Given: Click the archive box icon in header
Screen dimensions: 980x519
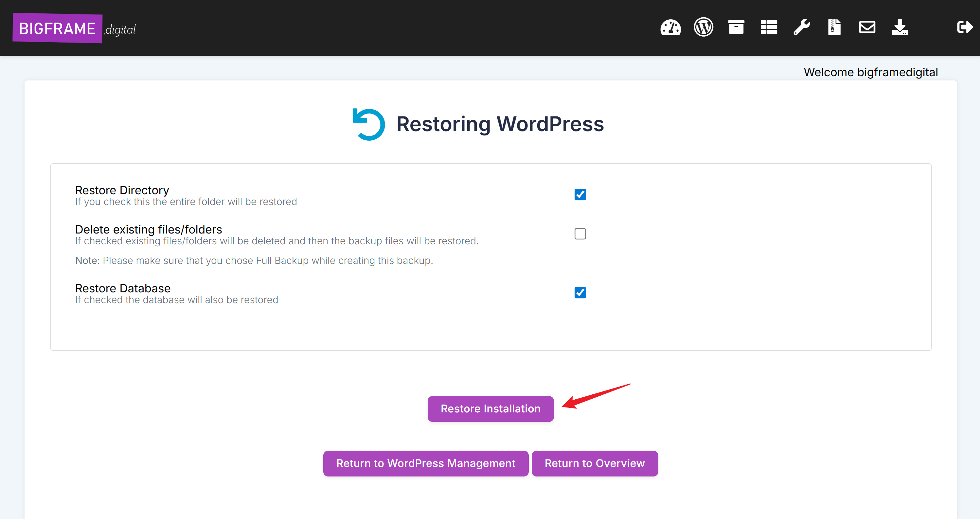Looking at the screenshot, I should 736,27.
